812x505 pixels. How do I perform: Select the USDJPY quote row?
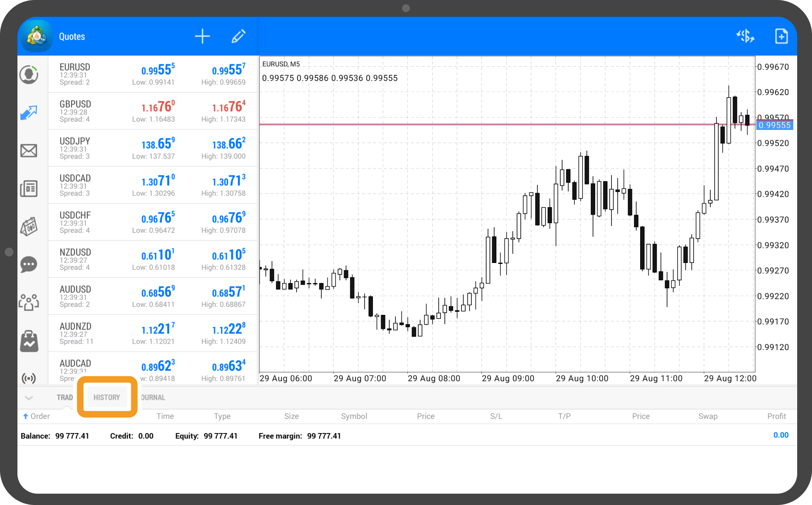click(153, 148)
